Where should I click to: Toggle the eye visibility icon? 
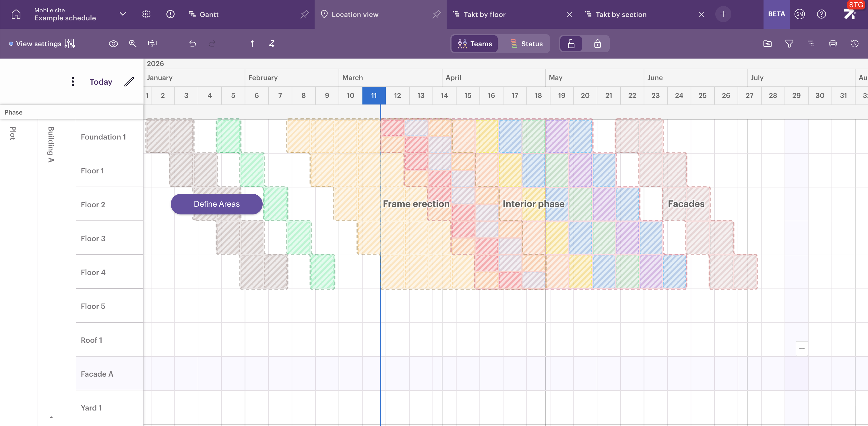coord(113,43)
